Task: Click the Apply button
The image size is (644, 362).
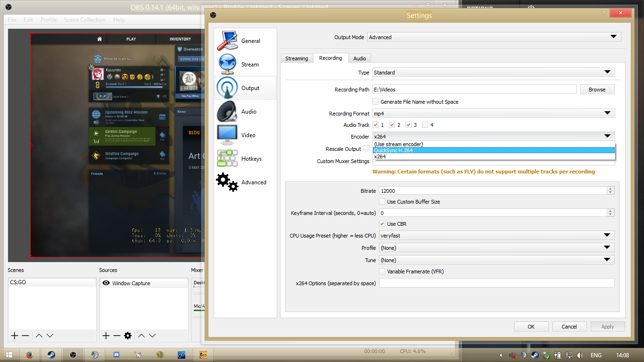Action: coord(608,327)
